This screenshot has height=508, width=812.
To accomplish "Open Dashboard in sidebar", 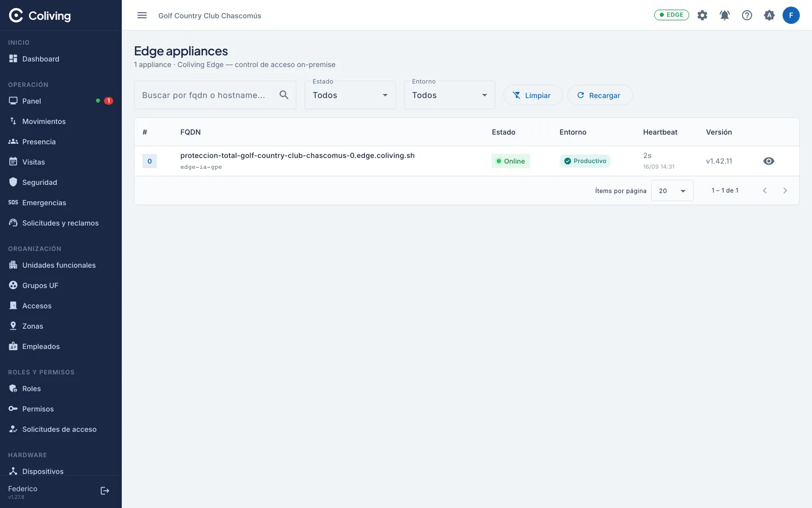I will 61,59.
